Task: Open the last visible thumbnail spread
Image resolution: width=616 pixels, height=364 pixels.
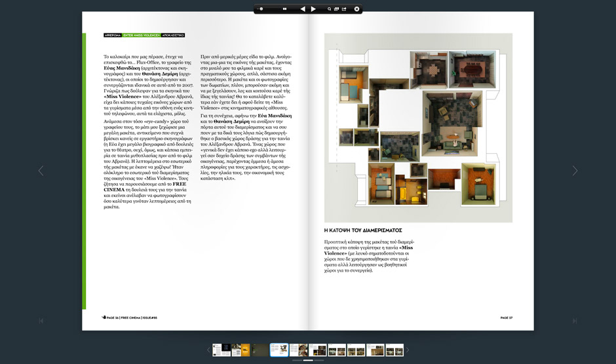Action: tap(395, 350)
